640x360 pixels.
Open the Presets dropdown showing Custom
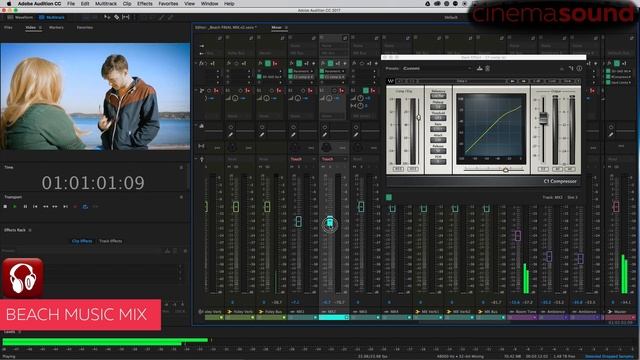[x=438, y=68]
